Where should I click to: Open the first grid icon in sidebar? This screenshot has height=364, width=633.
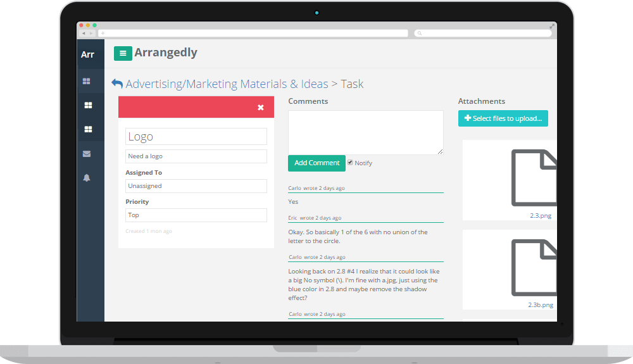pyautogui.click(x=86, y=81)
